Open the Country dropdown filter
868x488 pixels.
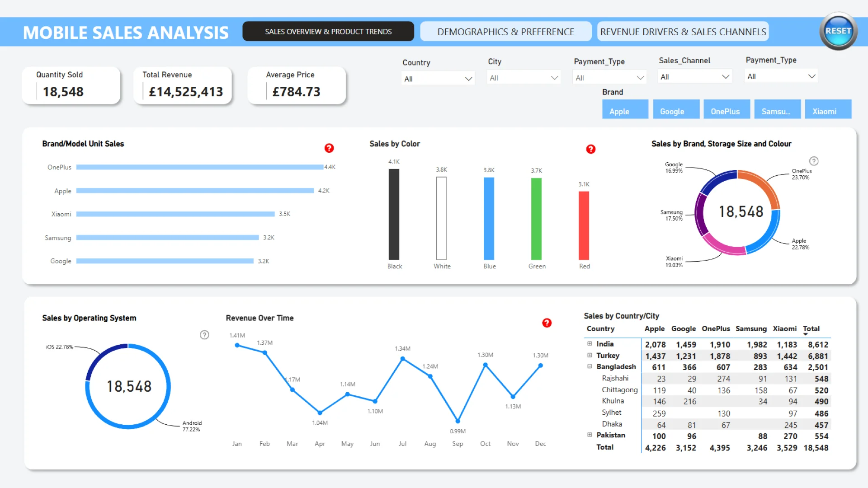pyautogui.click(x=438, y=79)
